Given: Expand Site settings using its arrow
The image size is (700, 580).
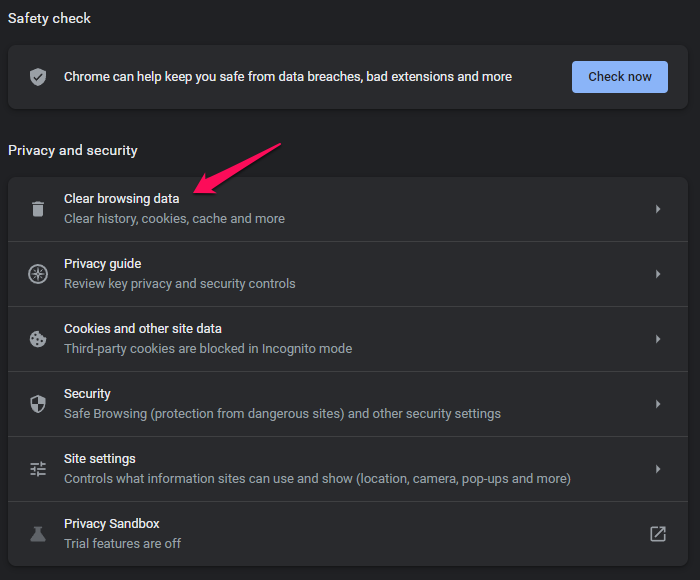Looking at the screenshot, I should coord(658,469).
